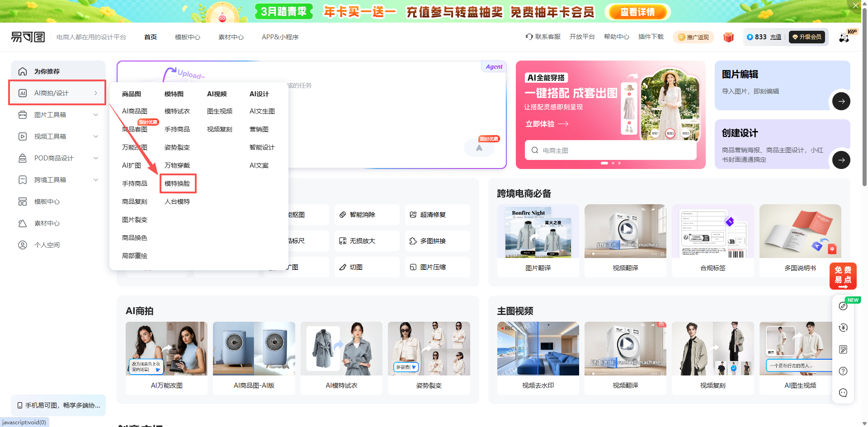Select AI商品图 in the flyout menu

tap(135, 111)
